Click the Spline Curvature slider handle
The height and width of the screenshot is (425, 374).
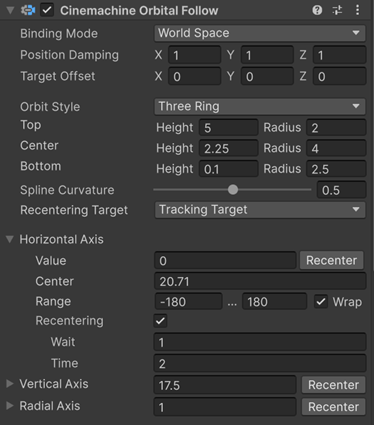coord(233,190)
